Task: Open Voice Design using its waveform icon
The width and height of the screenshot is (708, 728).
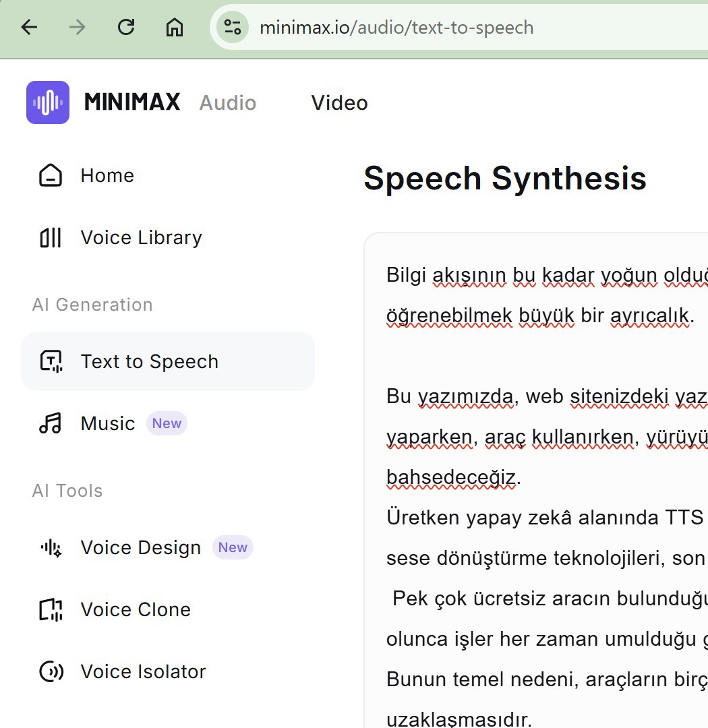Action: (x=51, y=547)
